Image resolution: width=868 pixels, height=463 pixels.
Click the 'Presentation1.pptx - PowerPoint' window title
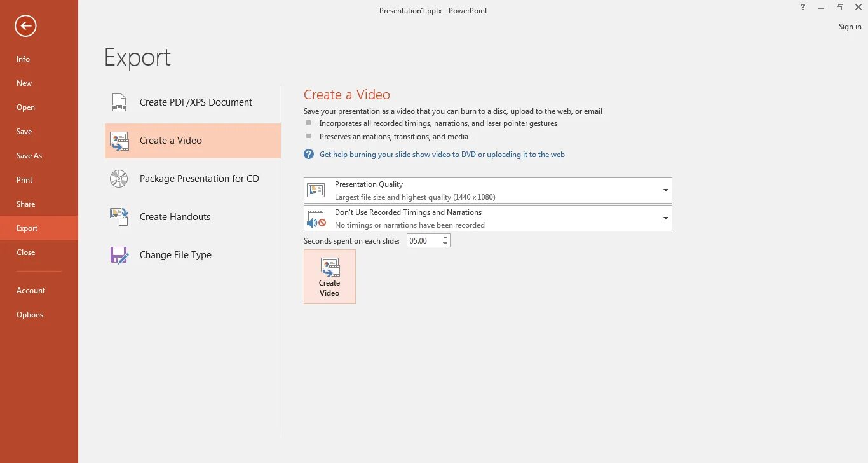coord(433,10)
